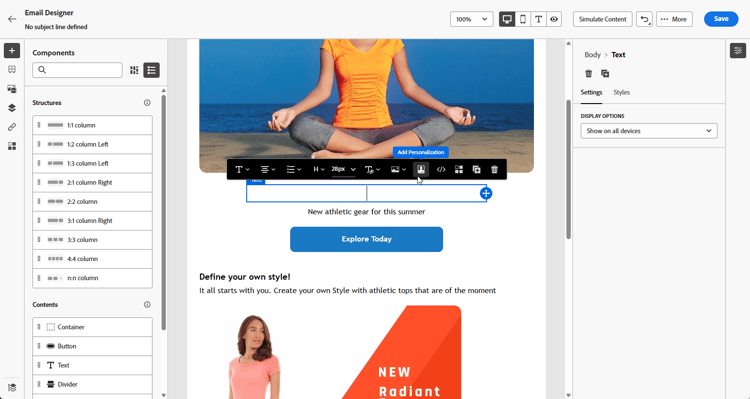Click the undo arrow button
750x399 pixels.
[644, 19]
